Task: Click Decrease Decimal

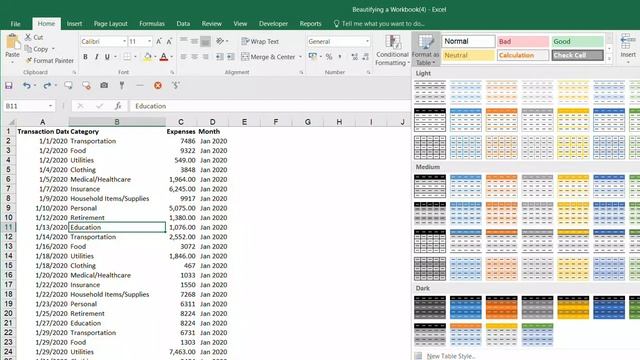Action: tap(365, 57)
